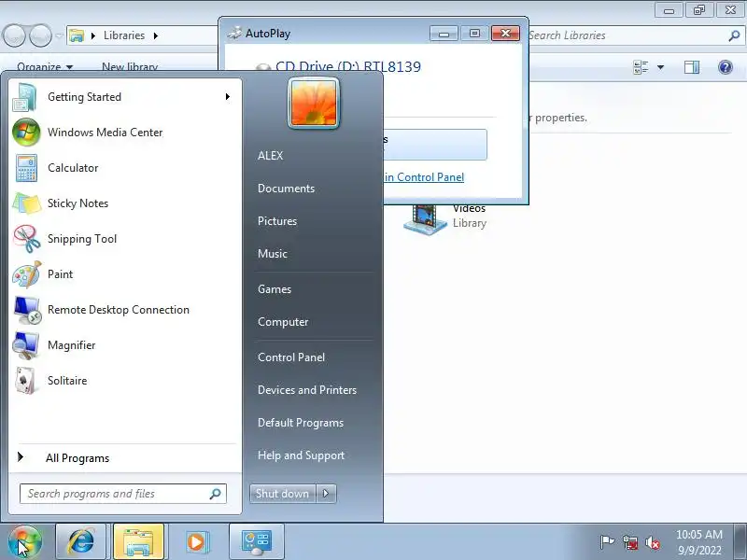
Task: Open Computer from Start menu
Action: (283, 322)
